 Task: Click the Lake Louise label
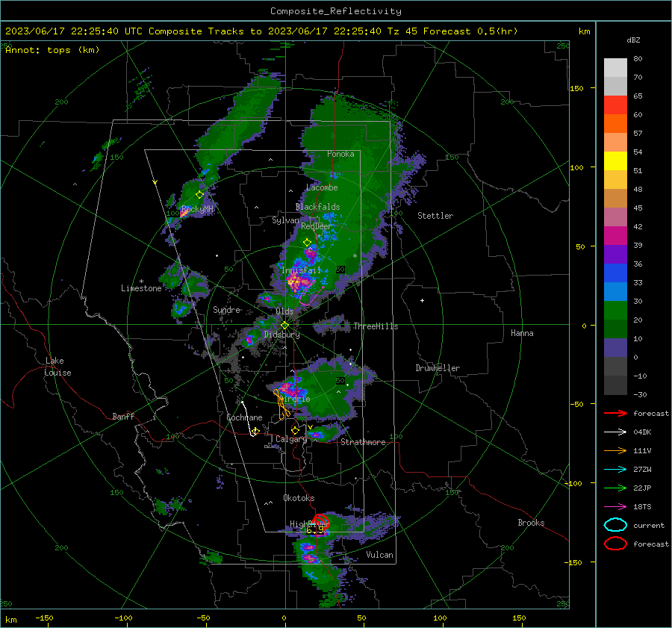point(57,367)
